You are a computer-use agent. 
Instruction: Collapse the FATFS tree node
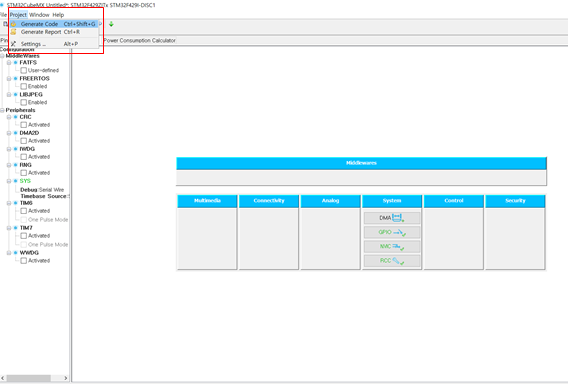pos(9,63)
